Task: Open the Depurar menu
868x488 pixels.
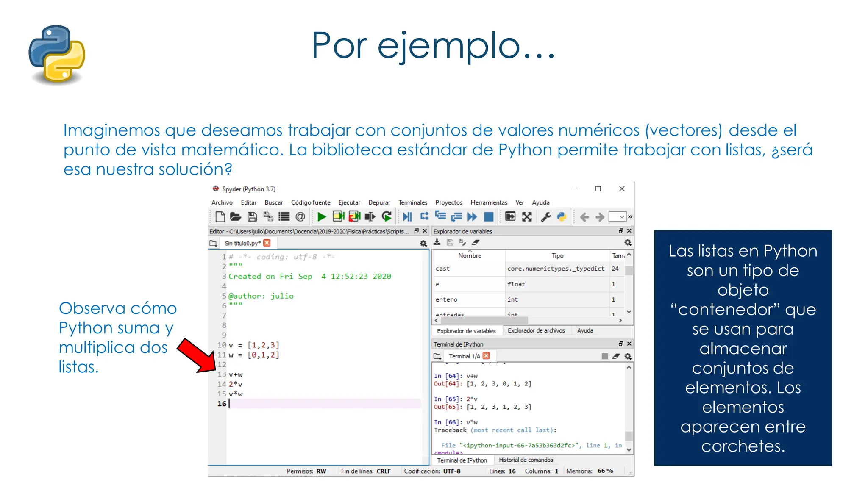Action: (379, 202)
